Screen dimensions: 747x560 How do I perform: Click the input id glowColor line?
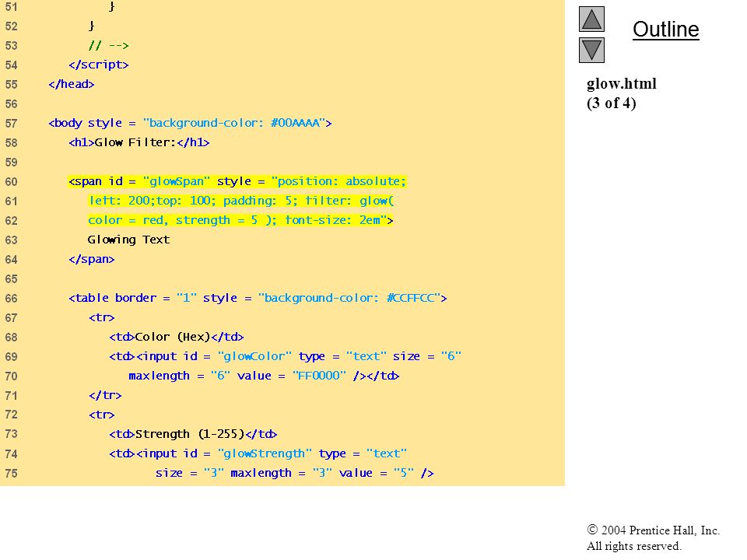285,357
